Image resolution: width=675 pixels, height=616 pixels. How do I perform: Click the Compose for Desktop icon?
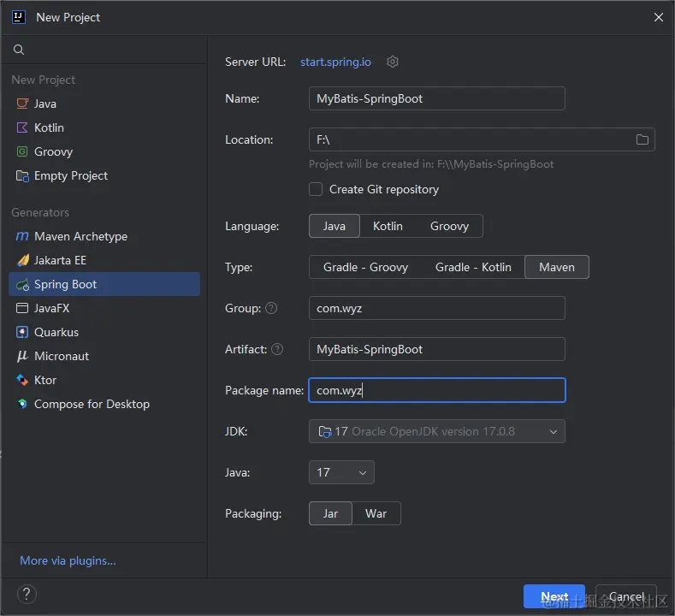tap(22, 404)
